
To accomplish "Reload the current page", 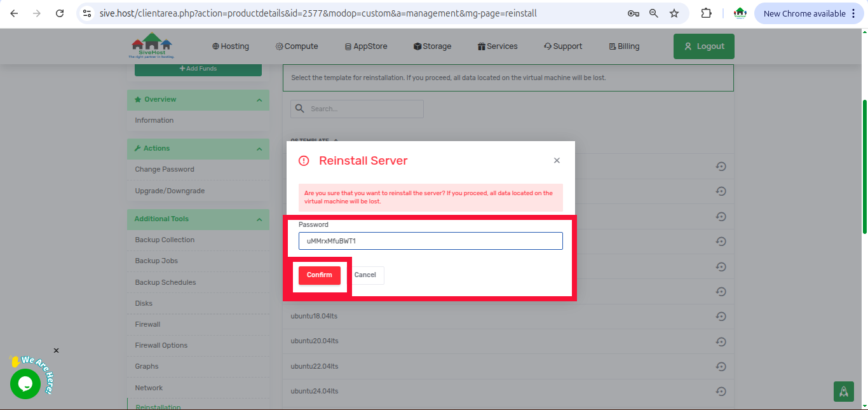I will [x=60, y=13].
